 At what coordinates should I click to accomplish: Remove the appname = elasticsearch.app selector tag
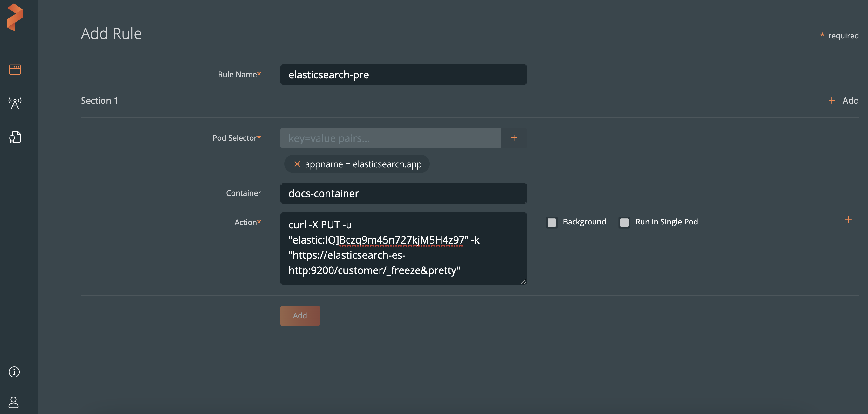pos(297,164)
